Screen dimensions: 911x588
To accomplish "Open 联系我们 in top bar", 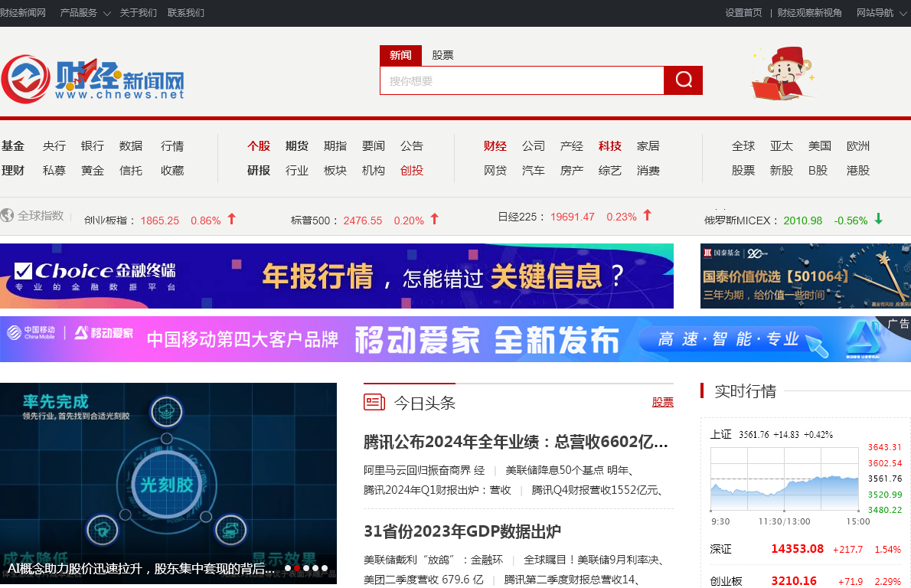I will click(186, 13).
